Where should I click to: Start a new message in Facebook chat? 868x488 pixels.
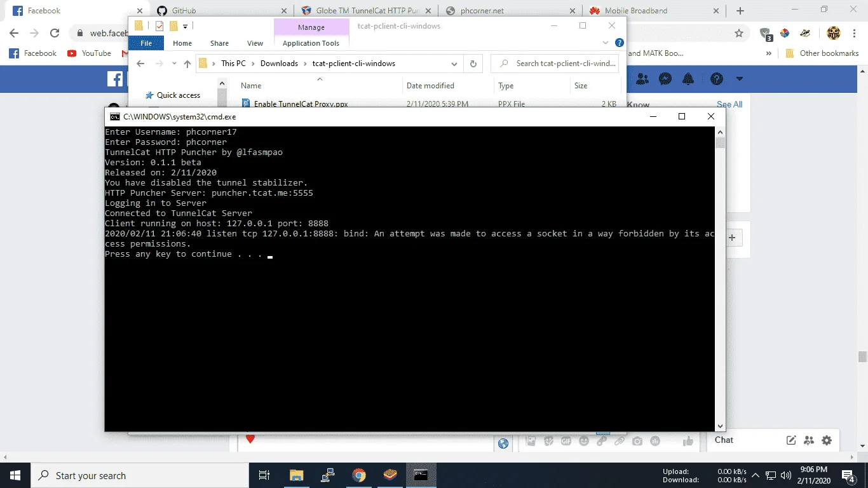coord(791,440)
